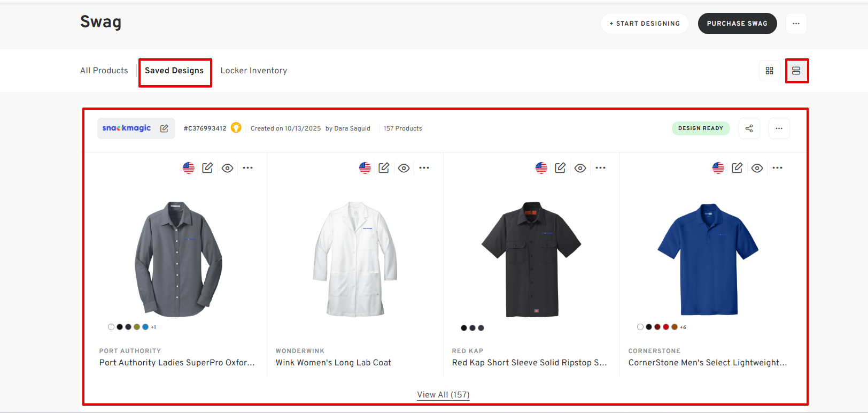
Task: Share the snackmagic design collection
Action: (749, 128)
